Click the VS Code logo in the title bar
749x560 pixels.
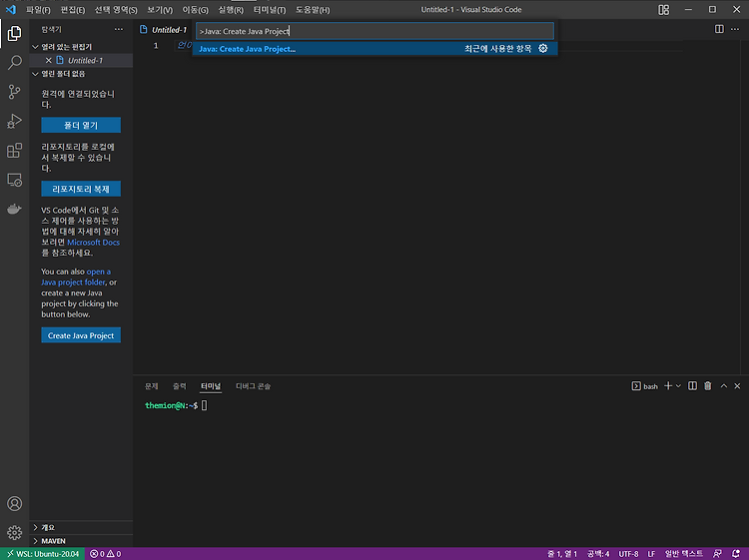(11, 10)
